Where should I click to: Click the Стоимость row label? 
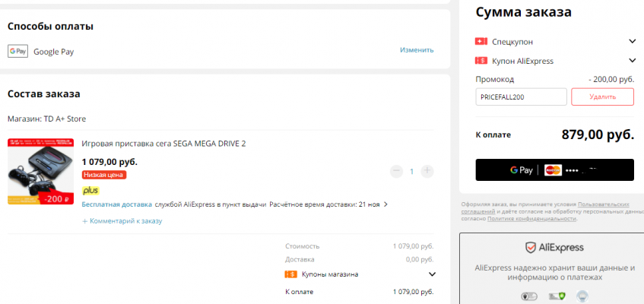point(303,246)
